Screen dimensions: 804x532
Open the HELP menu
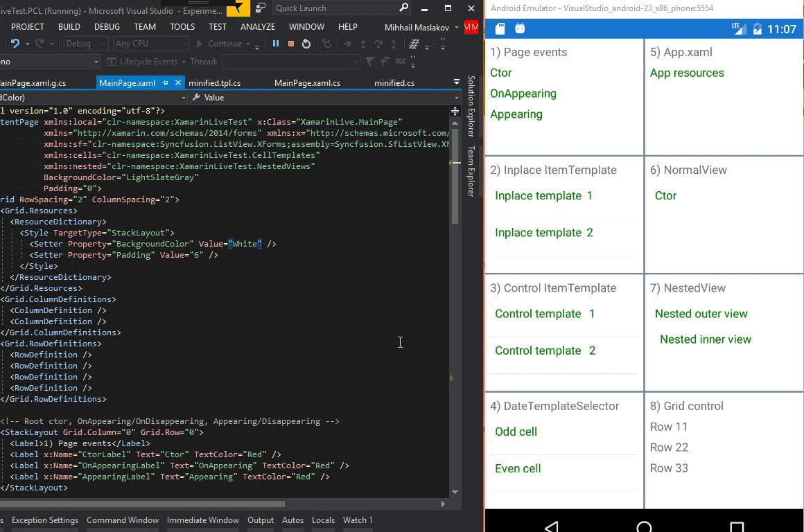pos(348,26)
